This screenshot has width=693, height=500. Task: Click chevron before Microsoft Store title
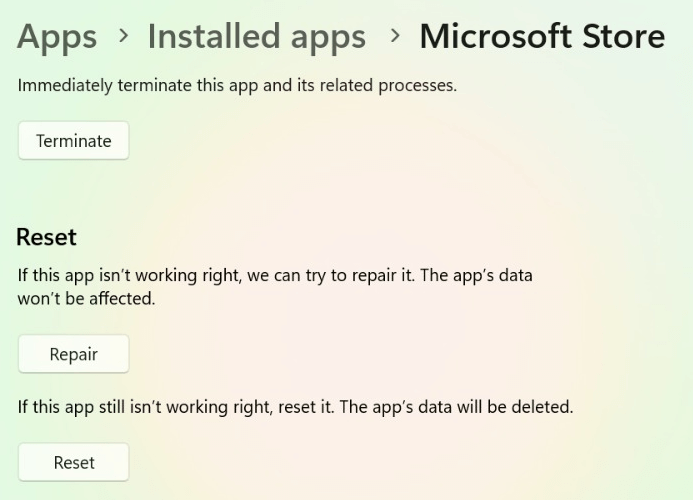(x=395, y=37)
